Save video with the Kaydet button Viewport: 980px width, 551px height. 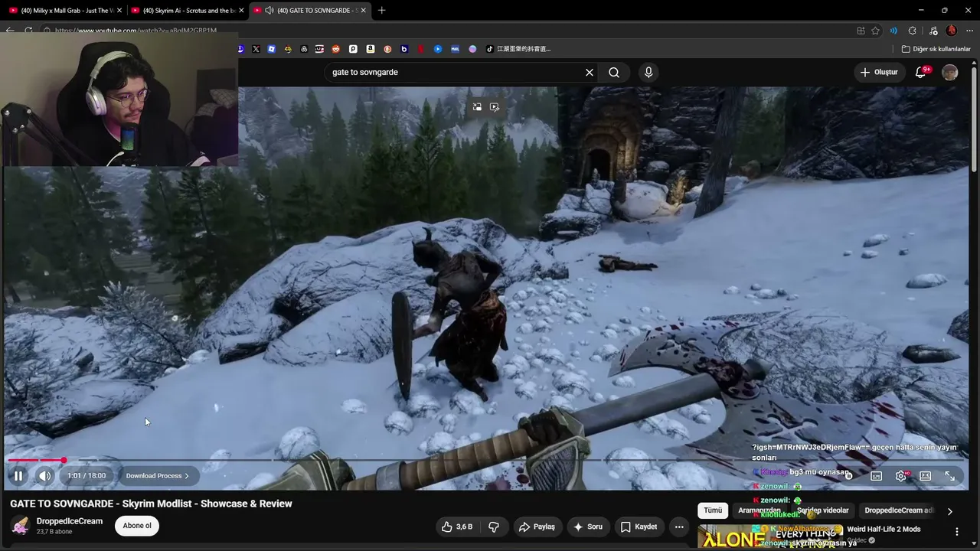[x=639, y=527]
